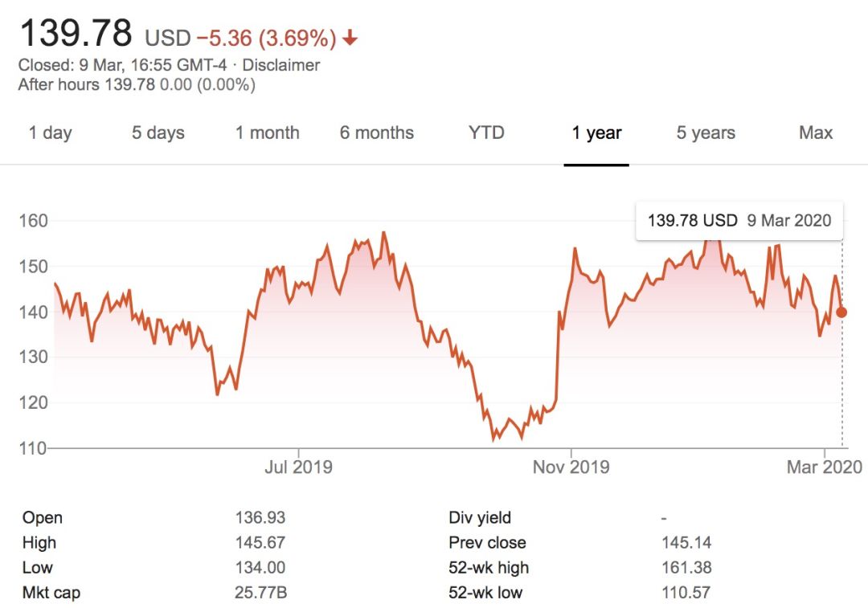View the Max time range tab
868x608 pixels.
[x=816, y=133]
